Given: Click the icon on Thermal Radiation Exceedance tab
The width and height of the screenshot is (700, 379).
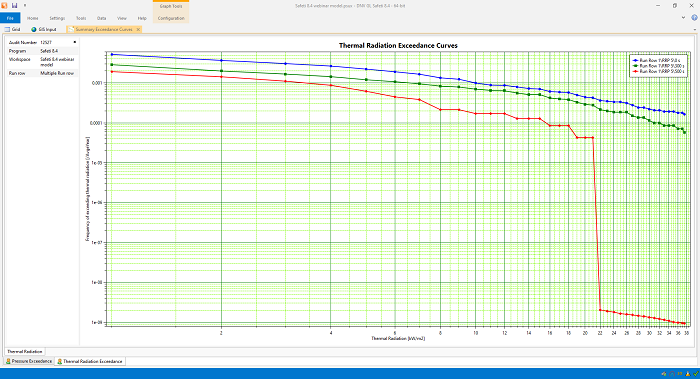Looking at the screenshot, I should tap(60, 361).
